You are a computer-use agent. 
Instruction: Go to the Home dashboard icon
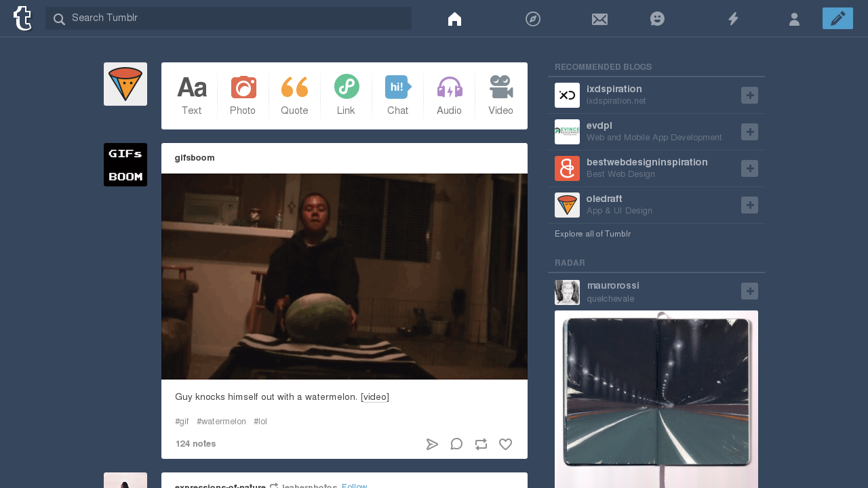click(454, 19)
